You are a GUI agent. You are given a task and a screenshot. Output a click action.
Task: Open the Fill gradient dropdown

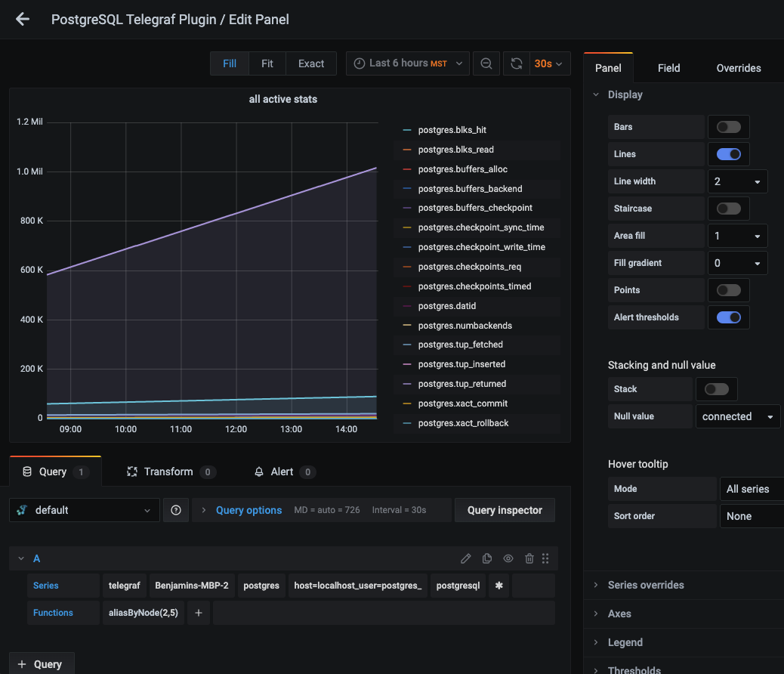(x=737, y=263)
